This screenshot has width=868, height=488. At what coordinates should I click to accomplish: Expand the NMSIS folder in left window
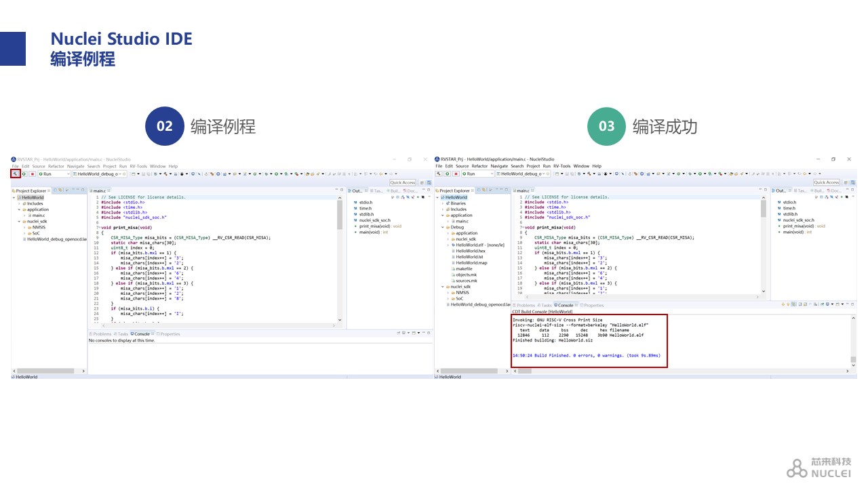click(24, 227)
